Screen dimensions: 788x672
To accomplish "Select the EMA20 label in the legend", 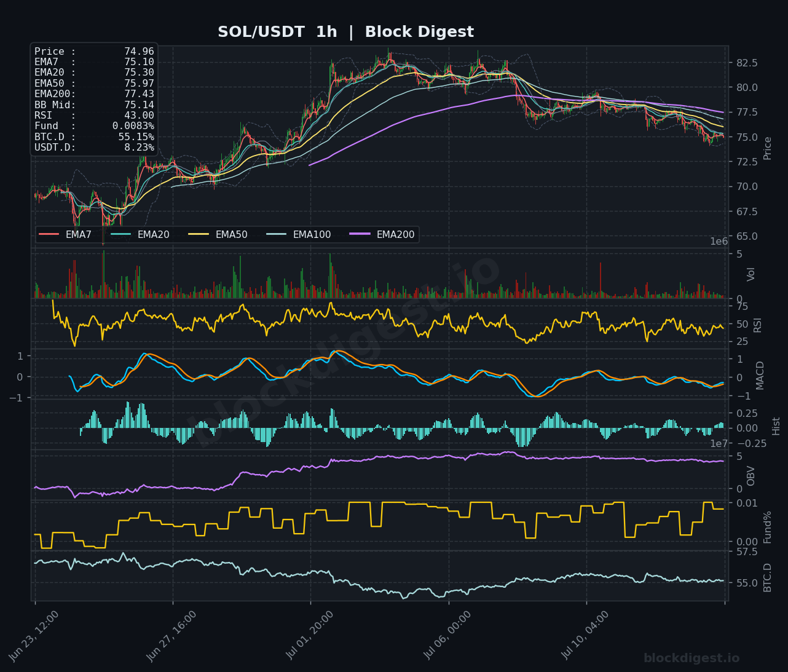I will tap(153, 234).
